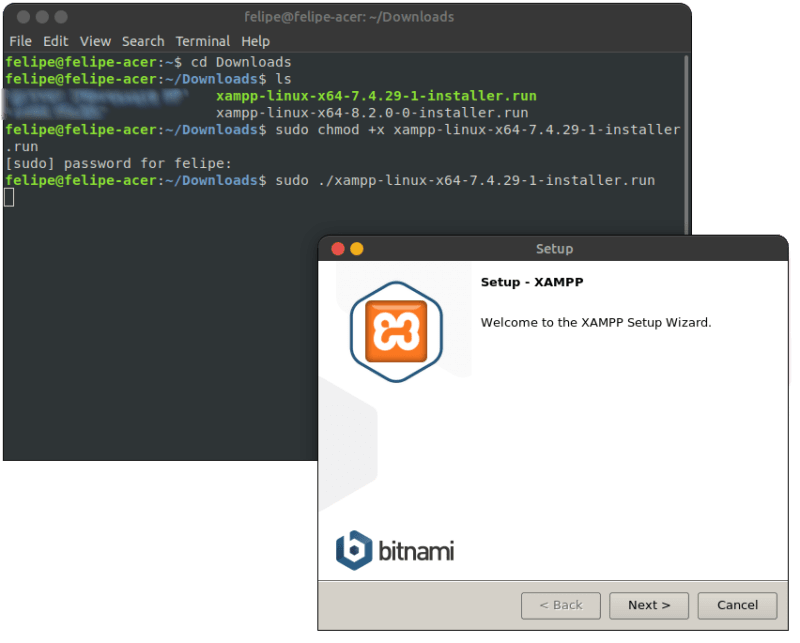
Task: Click the xampp-linux-x64-8.2.0-0-installer.run filename
Action: (x=372, y=113)
